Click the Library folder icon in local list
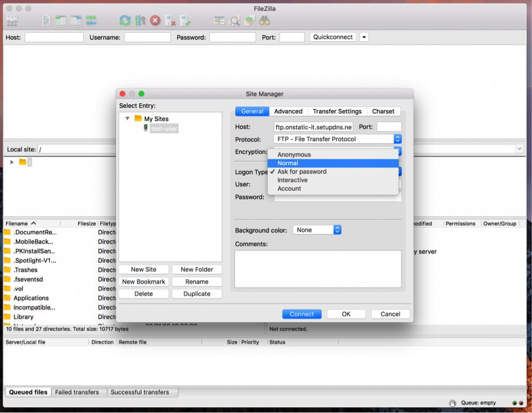The height and width of the screenshot is (413, 532). [x=7, y=317]
